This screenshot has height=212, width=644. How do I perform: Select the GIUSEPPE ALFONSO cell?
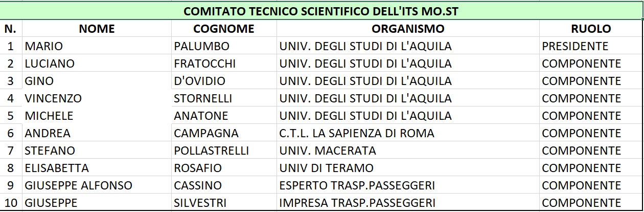click(97, 185)
